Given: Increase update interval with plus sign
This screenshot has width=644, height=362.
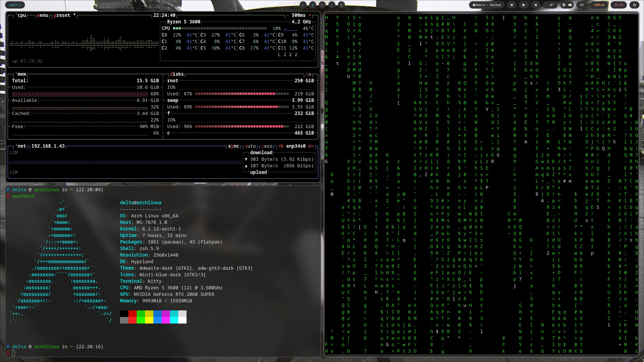Looking at the screenshot, I should (310, 15).
